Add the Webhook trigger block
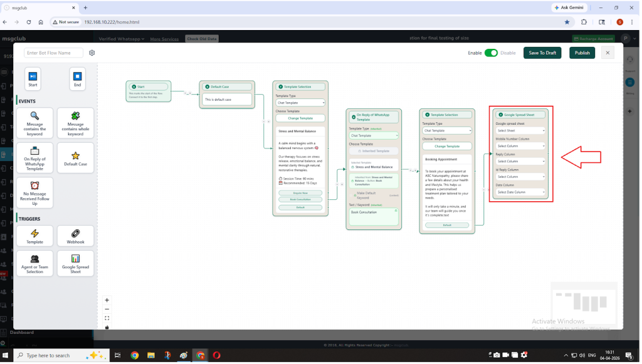This screenshot has width=642, height=364. click(x=75, y=236)
